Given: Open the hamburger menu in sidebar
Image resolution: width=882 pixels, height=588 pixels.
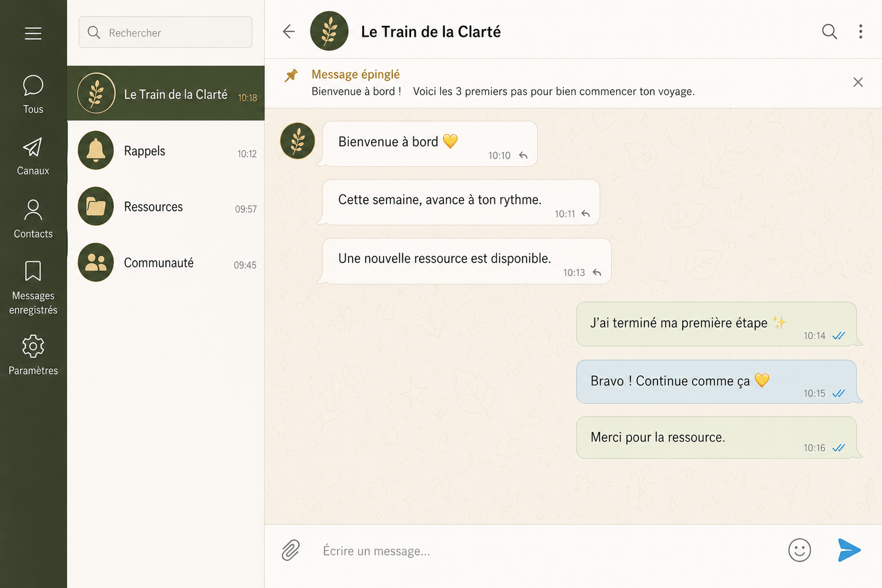Looking at the screenshot, I should 33,34.
